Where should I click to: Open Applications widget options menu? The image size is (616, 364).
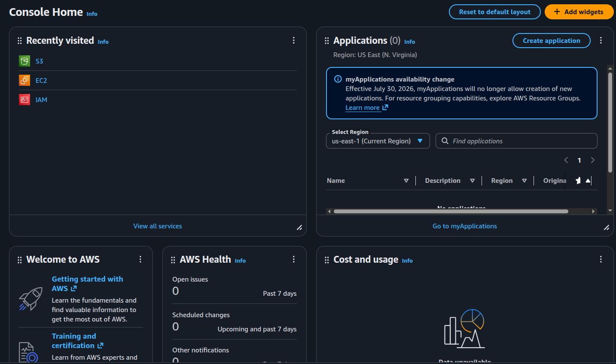point(601,40)
